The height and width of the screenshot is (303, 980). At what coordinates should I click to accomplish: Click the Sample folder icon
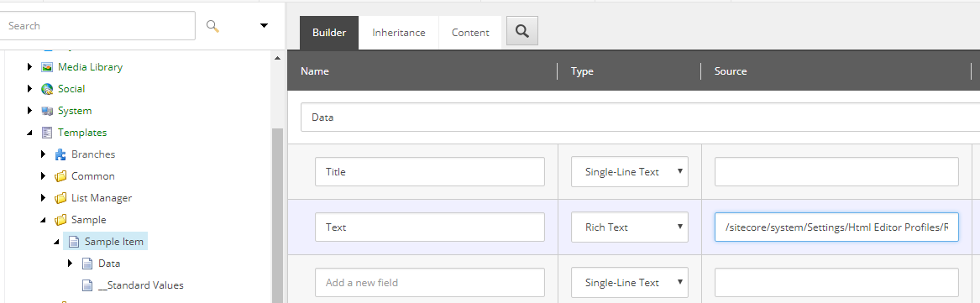(x=60, y=220)
